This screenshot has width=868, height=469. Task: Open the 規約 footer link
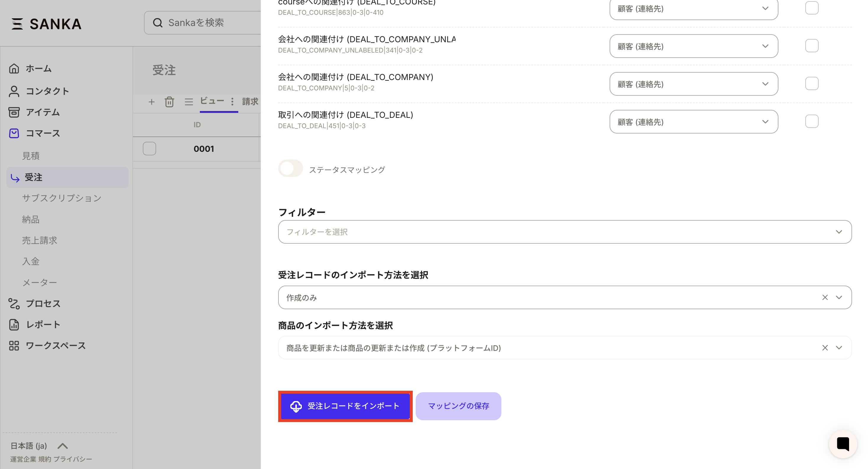(45, 459)
